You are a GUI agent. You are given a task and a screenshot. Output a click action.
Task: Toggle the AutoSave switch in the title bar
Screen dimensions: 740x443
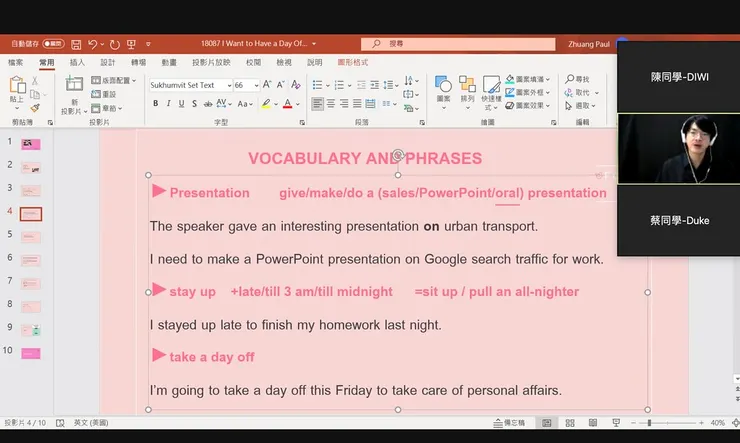click(x=53, y=44)
